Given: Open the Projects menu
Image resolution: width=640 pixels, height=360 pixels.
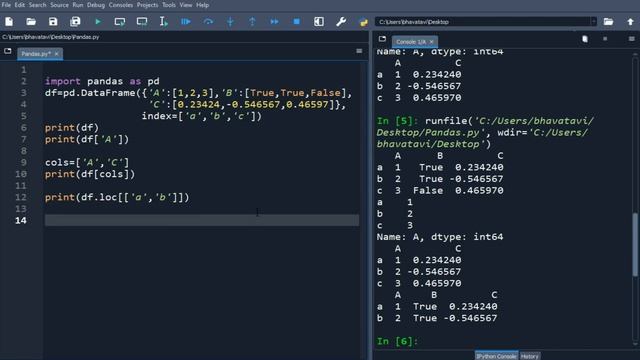Looking at the screenshot, I should [x=147, y=5].
